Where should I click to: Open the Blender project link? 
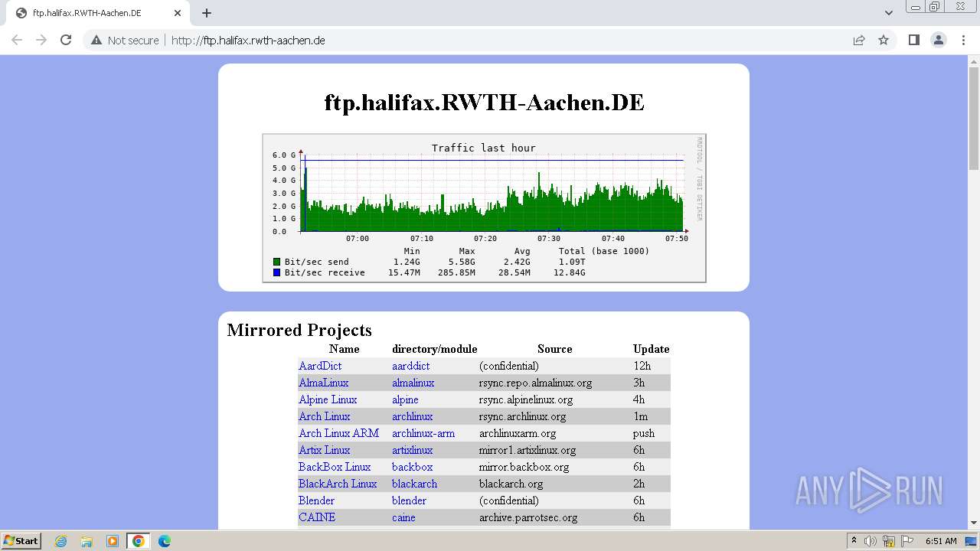click(317, 500)
